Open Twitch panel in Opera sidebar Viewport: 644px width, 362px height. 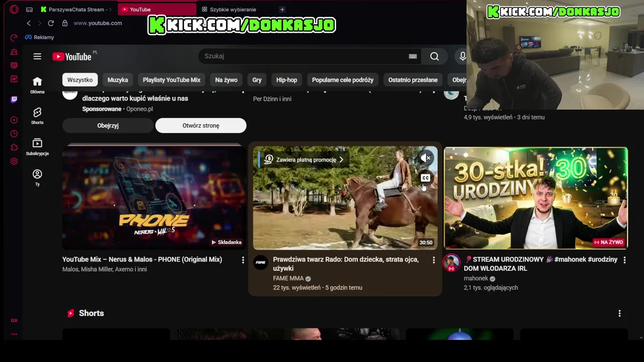tap(14, 100)
